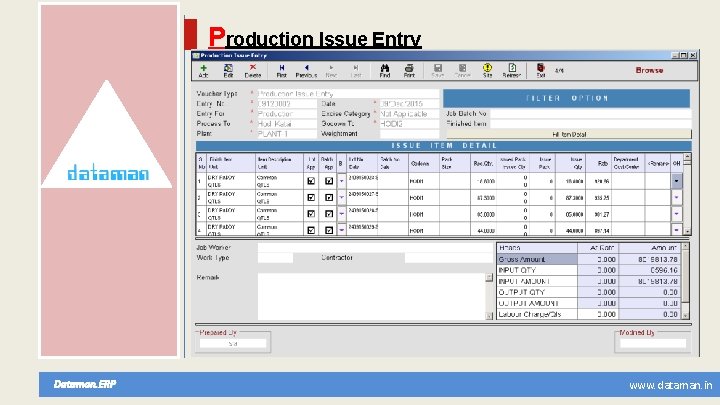
Task: Click the Edit toolbar icon
Action: [x=228, y=71]
